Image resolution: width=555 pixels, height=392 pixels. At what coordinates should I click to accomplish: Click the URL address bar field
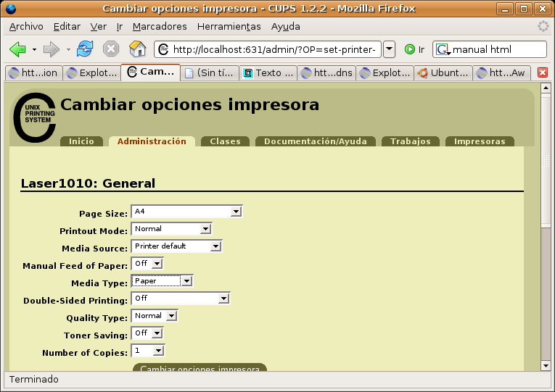click(276, 49)
